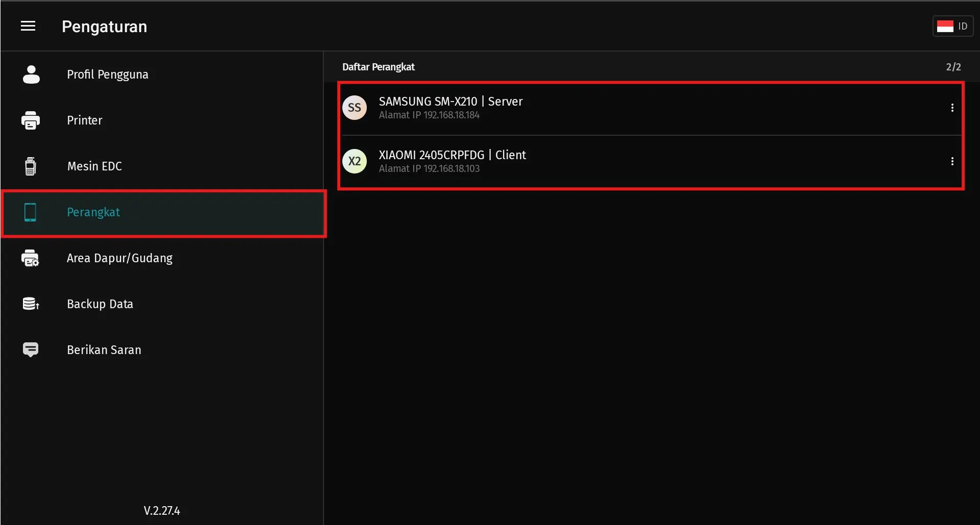Click the feedback chat bubble icon
This screenshot has width=980, height=525.
click(x=31, y=350)
